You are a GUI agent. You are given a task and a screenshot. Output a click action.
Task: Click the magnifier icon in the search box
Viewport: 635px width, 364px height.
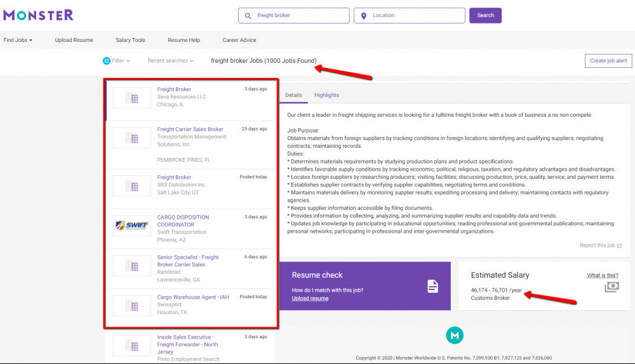point(248,16)
